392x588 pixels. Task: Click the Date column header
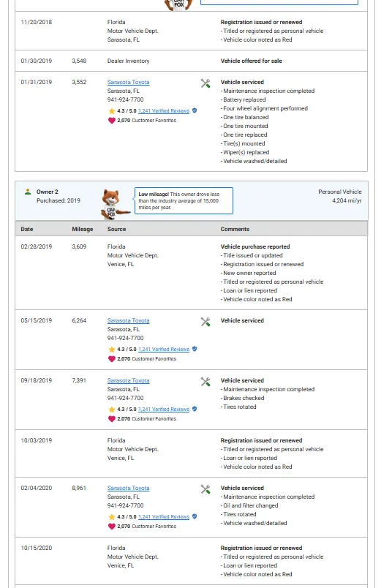pos(27,229)
